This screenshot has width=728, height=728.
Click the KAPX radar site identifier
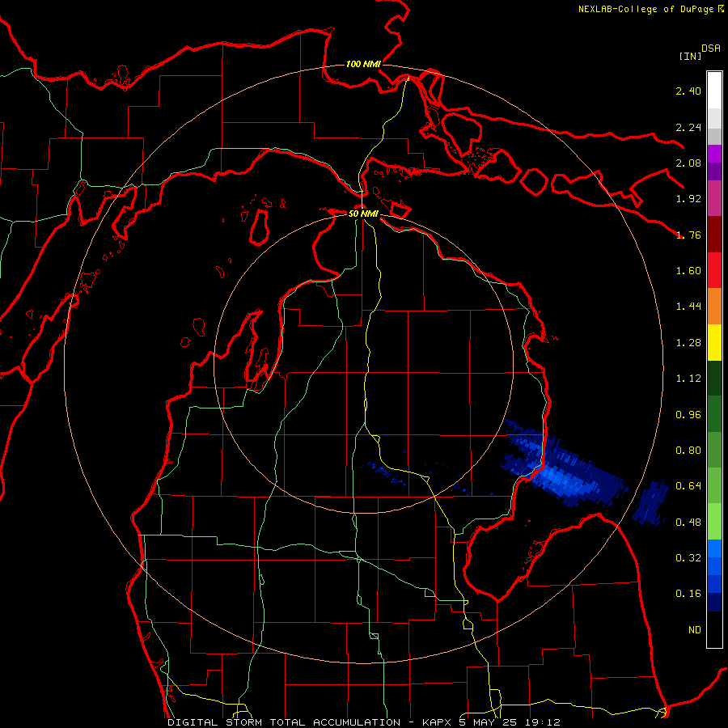point(438,722)
